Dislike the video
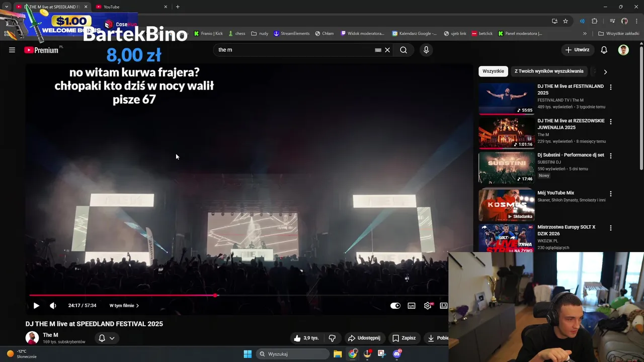The height and width of the screenshot is (362, 644). pos(332,338)
